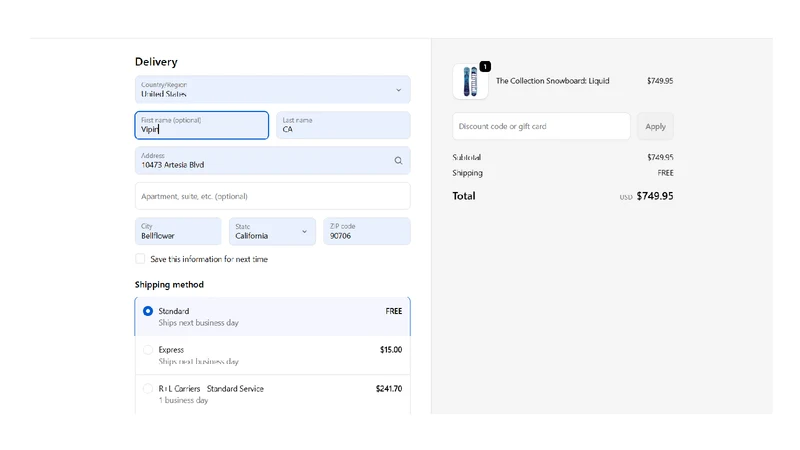800x450 pixels.
Task: Click the product price $749.95 beside snowboard
Action: [660, 81]
